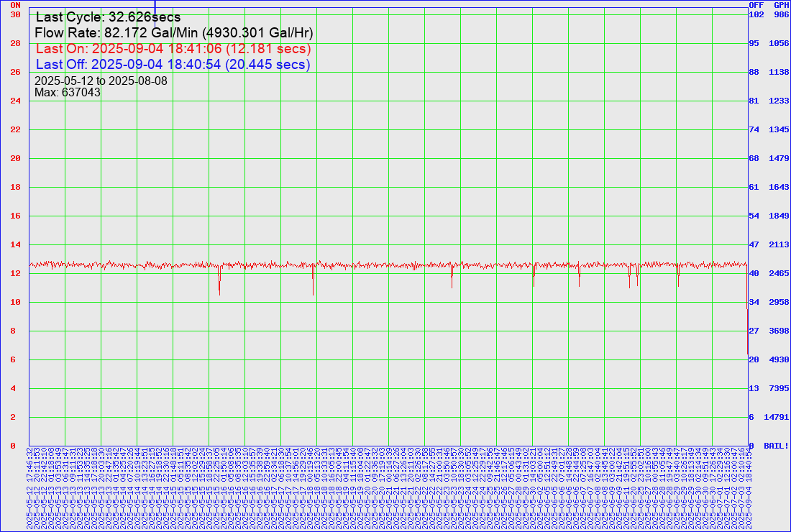Click the "4930" value in the GPH column
Screen dimensions: 791x532
pyautogui.click(x=779, y=359)
